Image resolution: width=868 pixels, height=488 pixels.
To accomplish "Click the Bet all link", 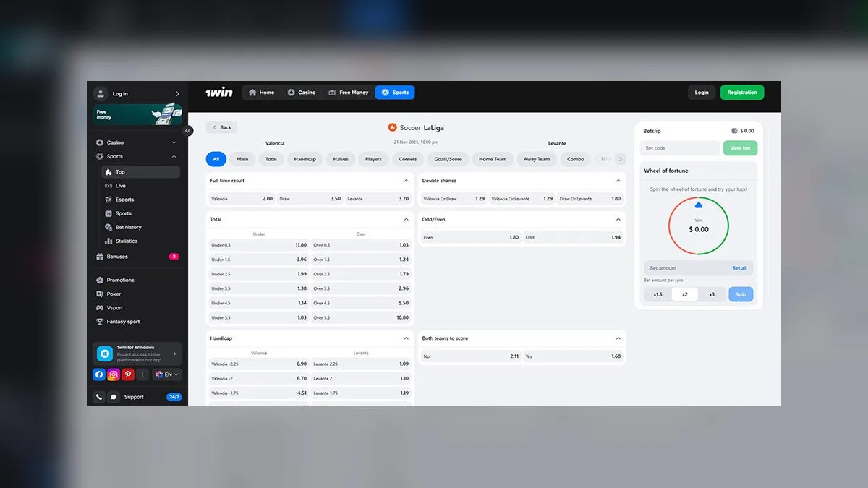I will [739, 268].
